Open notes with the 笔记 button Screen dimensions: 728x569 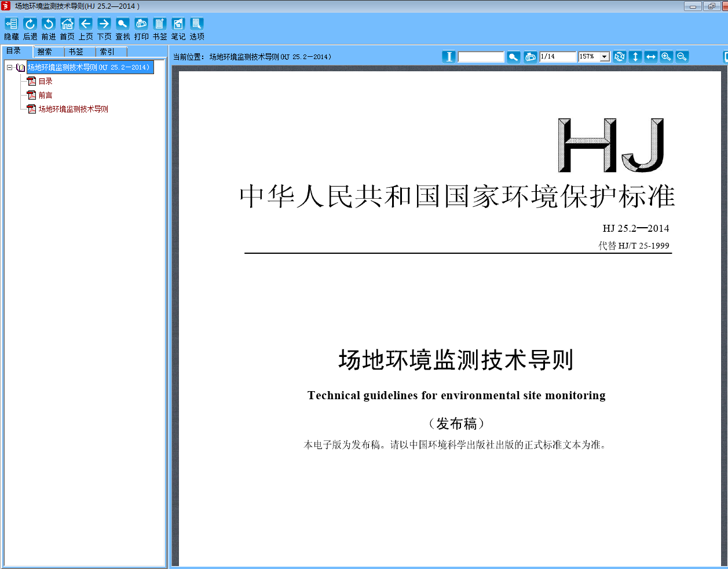[x=178, y=29]
